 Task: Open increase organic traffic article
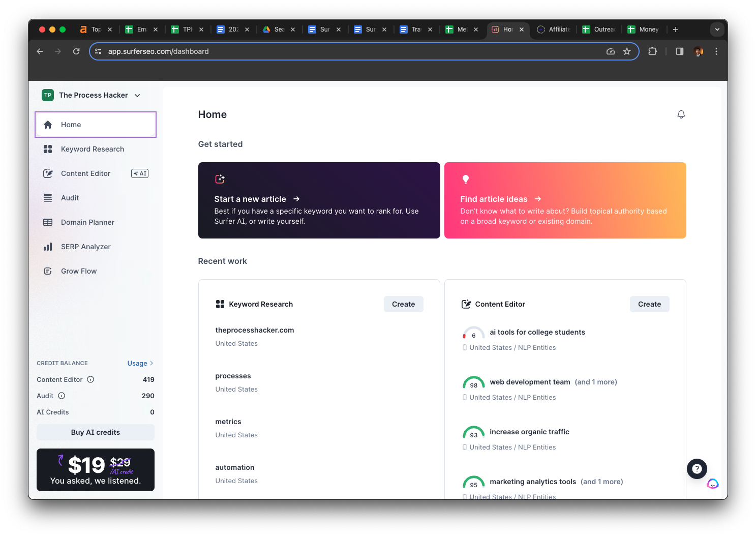[529, 432]
